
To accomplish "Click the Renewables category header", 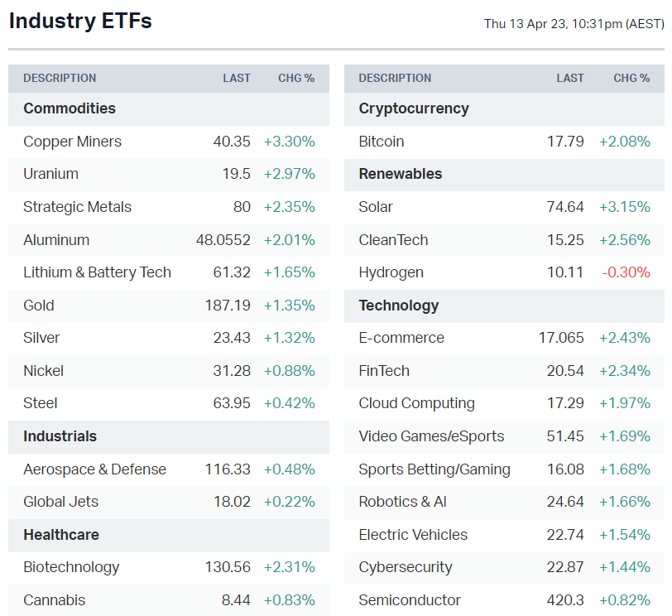I will coord(401,174).
